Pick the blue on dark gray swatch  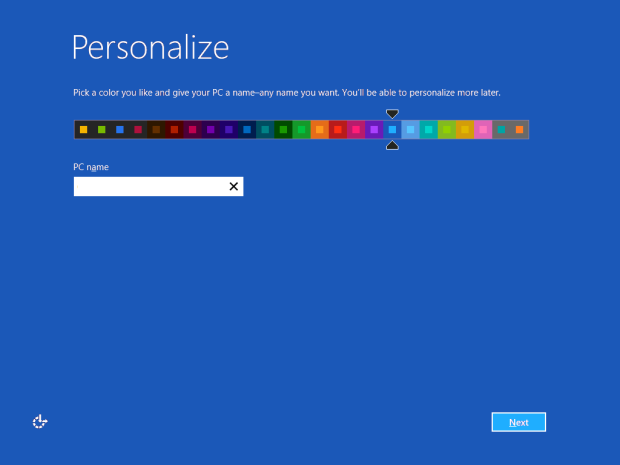pos(120,130)
